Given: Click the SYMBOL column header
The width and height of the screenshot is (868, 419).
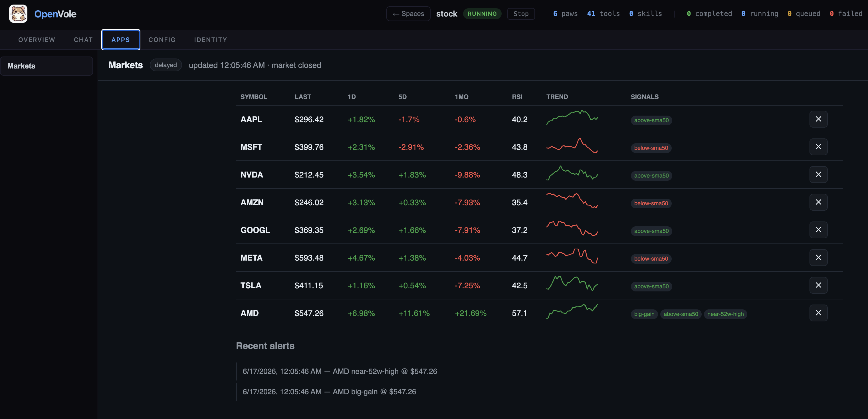Looking at the screenshot, I should (x=254, y=97).
